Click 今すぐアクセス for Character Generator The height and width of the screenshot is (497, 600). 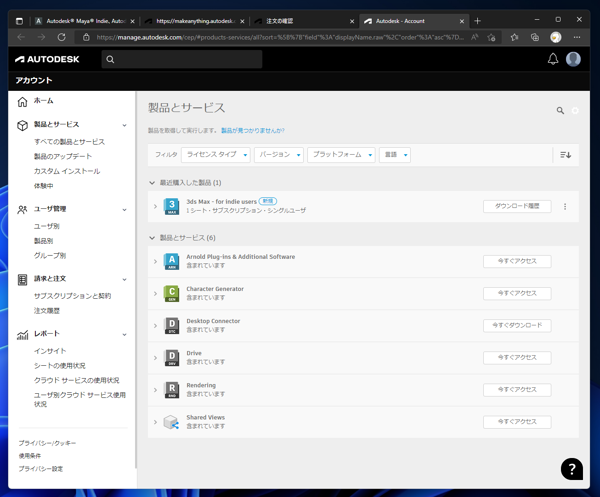click(517, 294)
